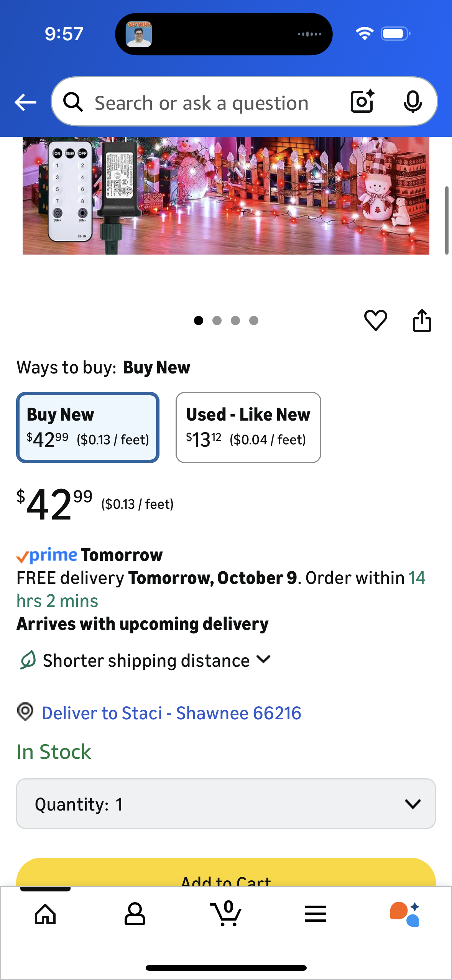Tap the microphone voice search icon
The height and width of the screenshot is (980, 452).
(x=413, y=102)
